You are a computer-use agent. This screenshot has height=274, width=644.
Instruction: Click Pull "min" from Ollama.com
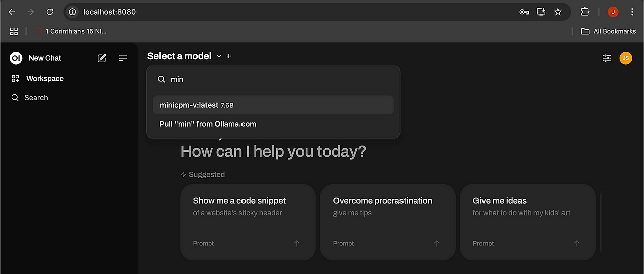208,124
